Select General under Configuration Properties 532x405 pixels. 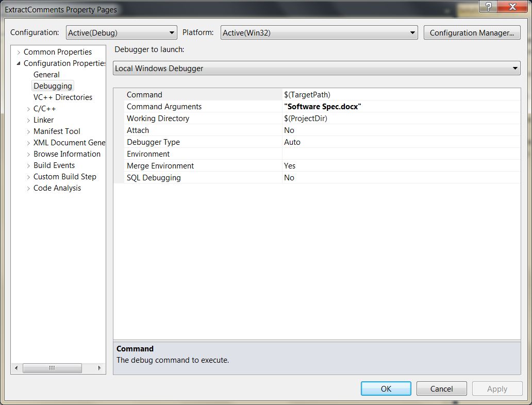tap(46, 74)
